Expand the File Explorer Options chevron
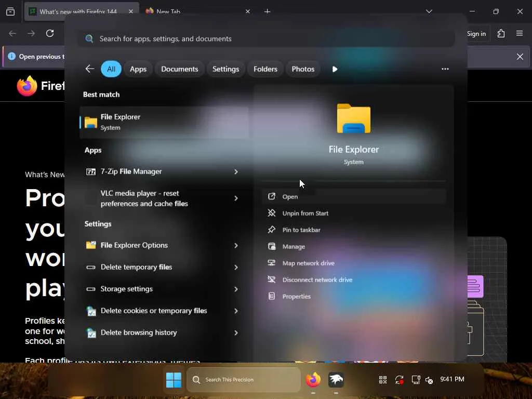532x399 pixels. (x=236, y=245)
